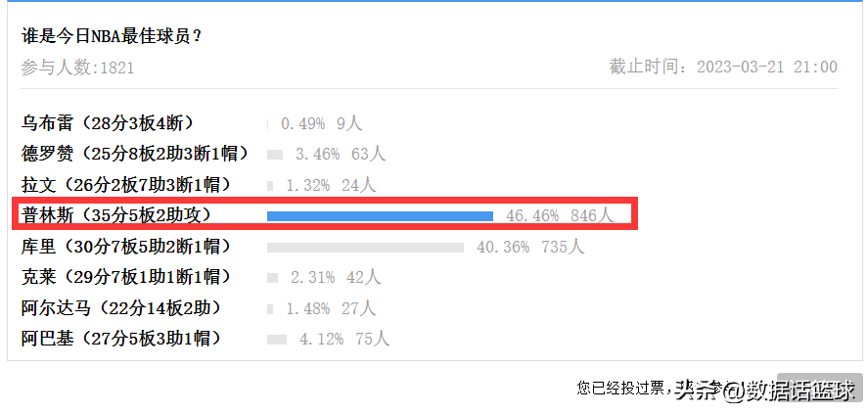The height and width of the screenshot is (414, 868).
Task: Click the 截止时间 2023-03-21 21:00 deadline
Action: 723,67
